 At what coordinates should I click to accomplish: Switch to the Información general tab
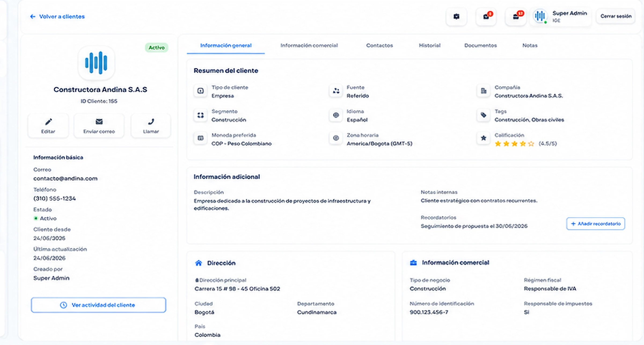[x=226, y=45]
